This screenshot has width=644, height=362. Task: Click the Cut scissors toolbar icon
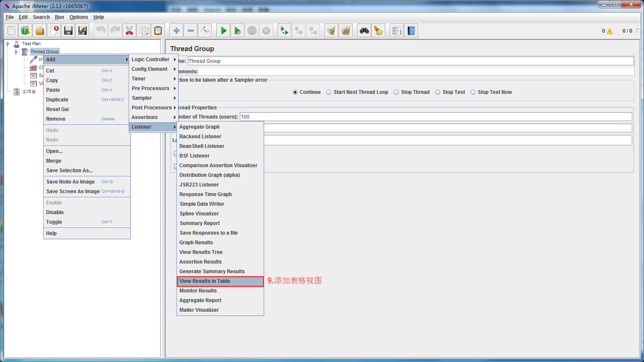tap(129, 31)
